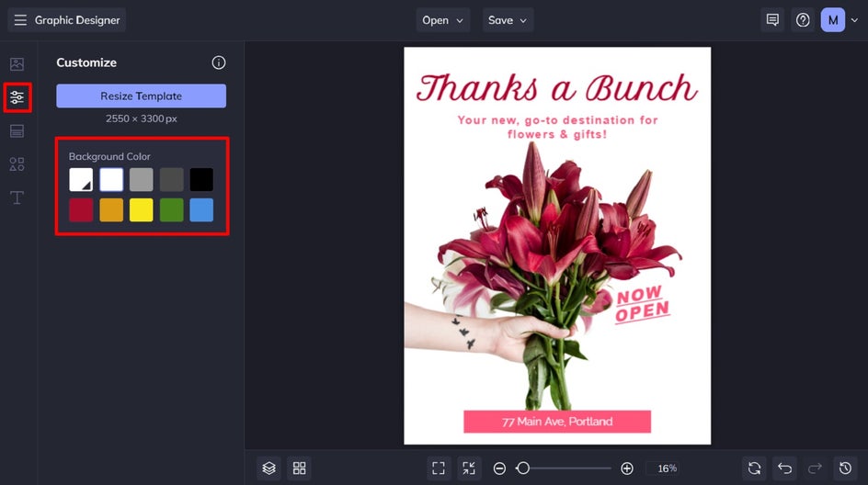This screenshot has width=868, height=485.
Task: Open the help question mark icon
Action: (803, 20)
